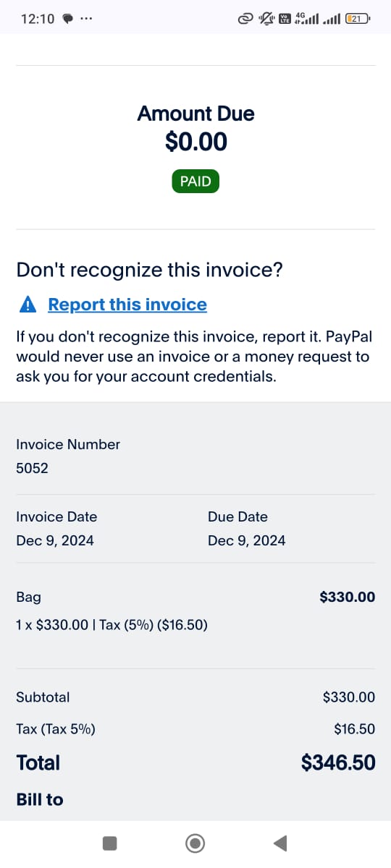391x868 pixels.
Task: Open the Report this invoice link
Action: pos(127,305)
